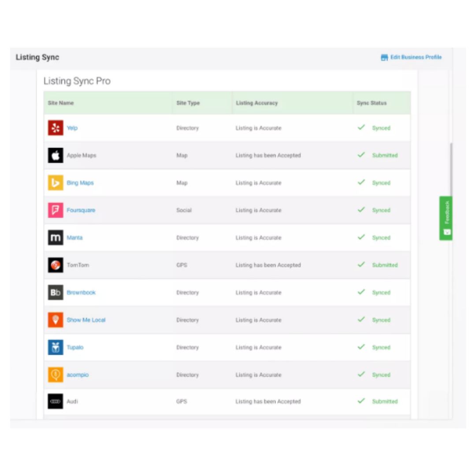Click Submitted status in Apple Maps row

(x=385, y=156)
